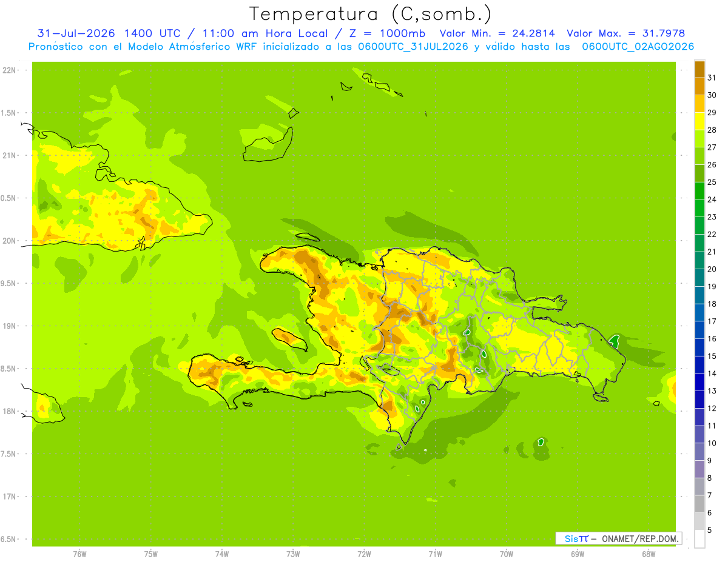Screen dimensions: 728x562
Task: Click the '75W' longitude axis label
Action: pos(151,554)
